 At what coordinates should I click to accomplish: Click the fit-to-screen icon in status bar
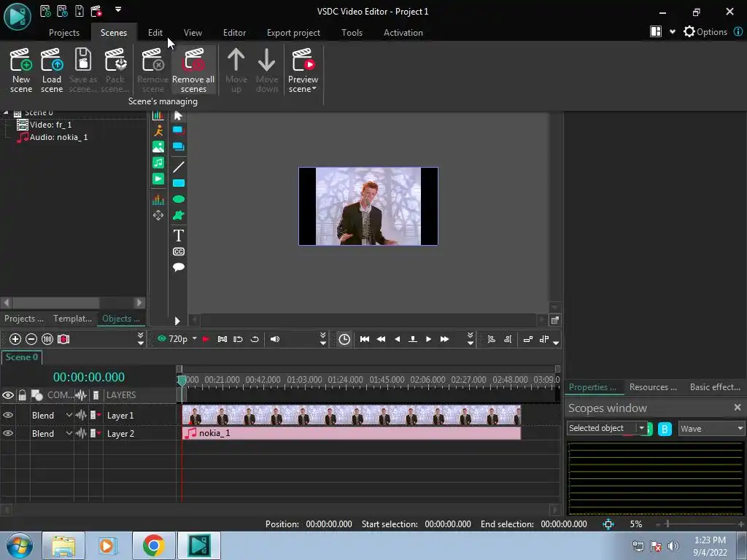pos(608,524)
